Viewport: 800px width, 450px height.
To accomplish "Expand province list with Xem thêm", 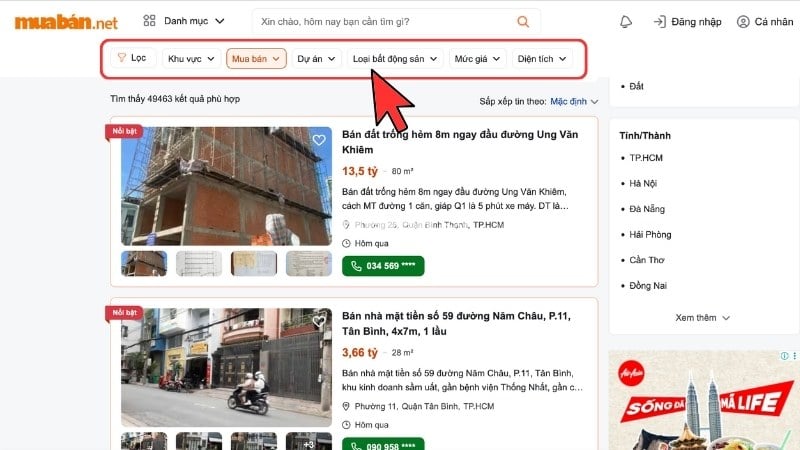I will (702, 318).
